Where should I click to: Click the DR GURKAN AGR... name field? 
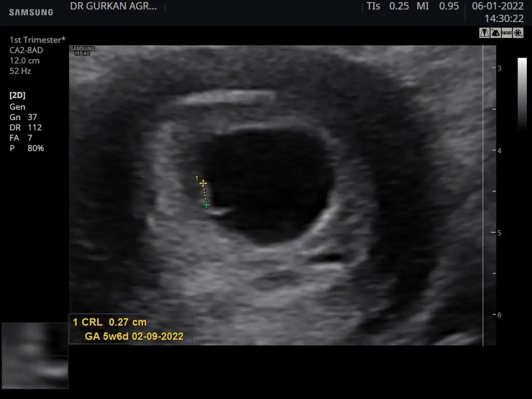coord(113,7)
